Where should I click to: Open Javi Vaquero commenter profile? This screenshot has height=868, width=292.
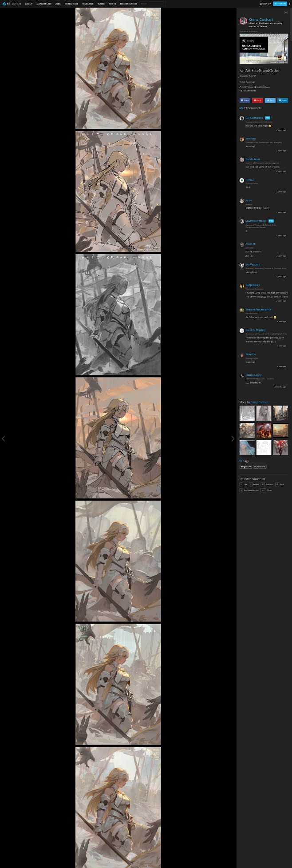[253, 264]
